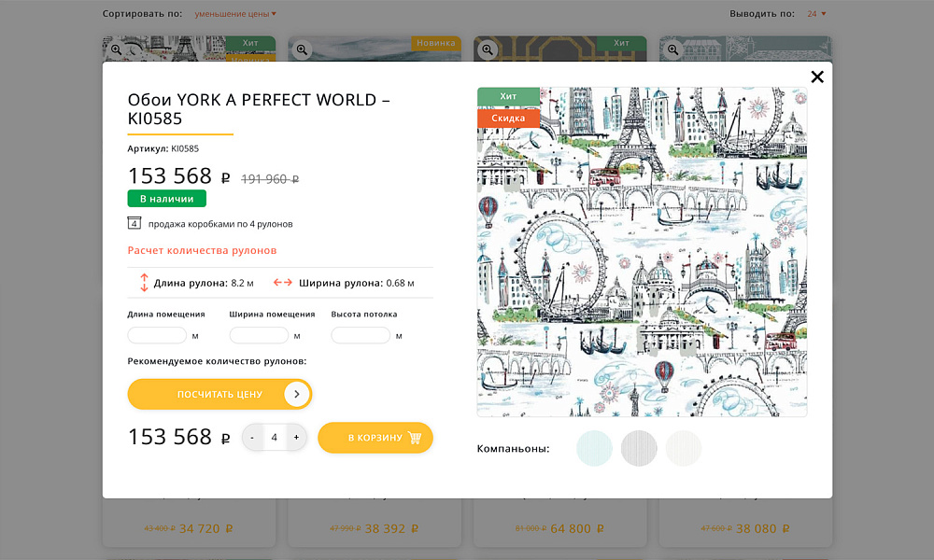This screenshot has height=560, width=934.
Task: Click the Компаньоны label
Action: pyautogui.click(x=513, y=449)
